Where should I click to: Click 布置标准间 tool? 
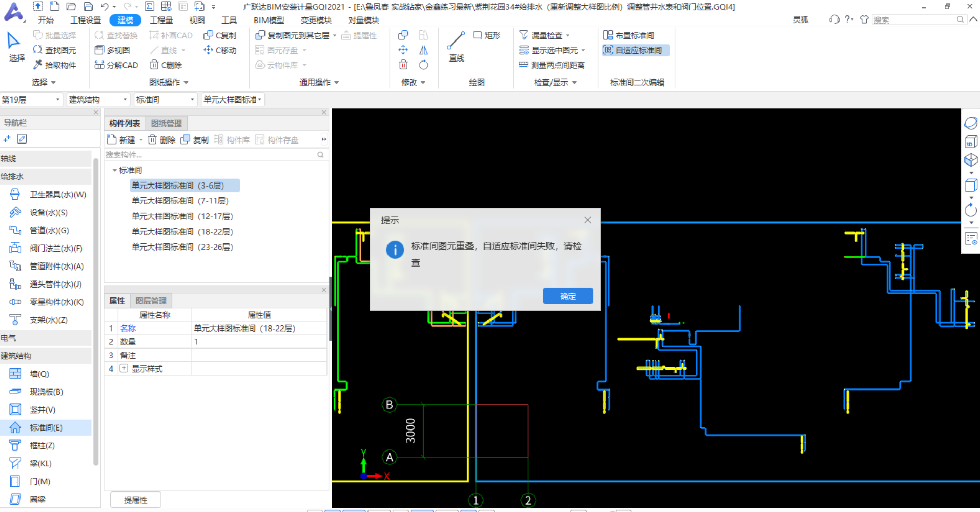point(629,35)
